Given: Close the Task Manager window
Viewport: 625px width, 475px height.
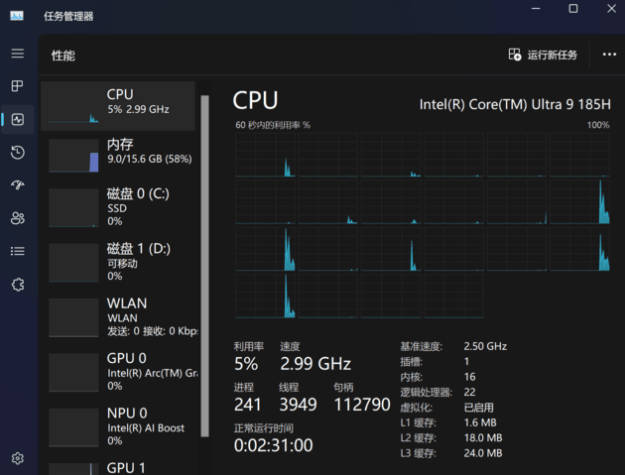Looking at the screenshot, I should coord(611,9).
